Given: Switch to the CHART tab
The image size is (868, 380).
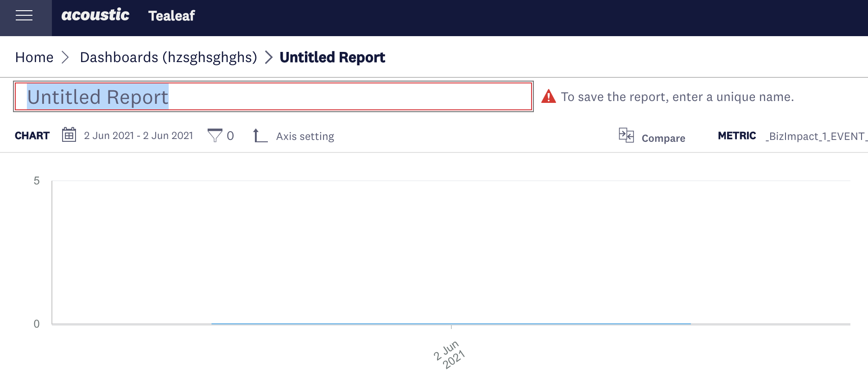Looking at the screenshot, I should (32, 135).
